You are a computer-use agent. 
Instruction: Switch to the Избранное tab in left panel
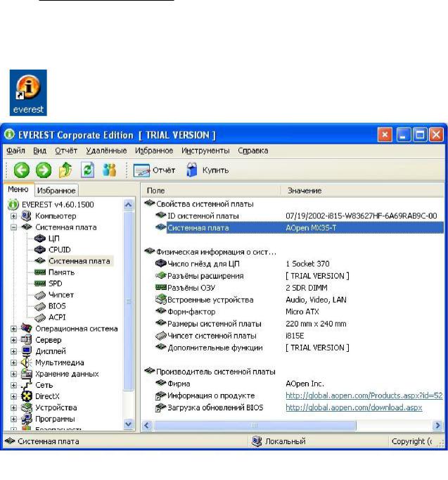[x=56, y=191]
